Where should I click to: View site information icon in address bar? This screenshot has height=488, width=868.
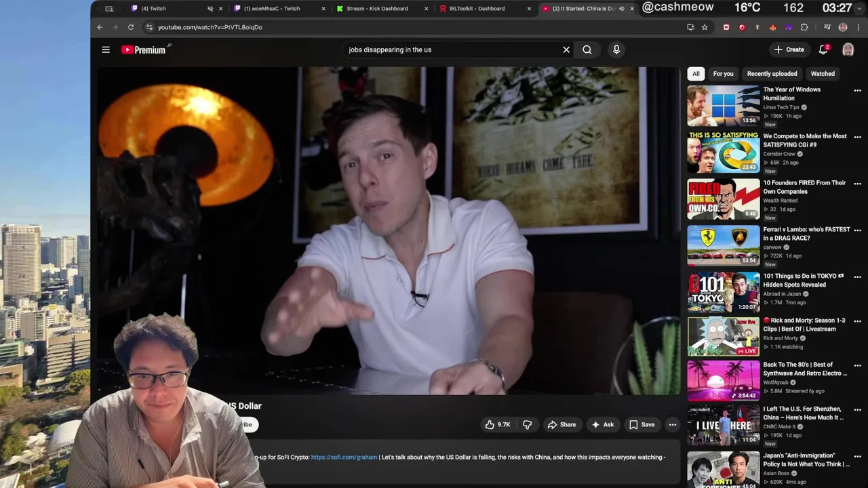coord(149,27)
